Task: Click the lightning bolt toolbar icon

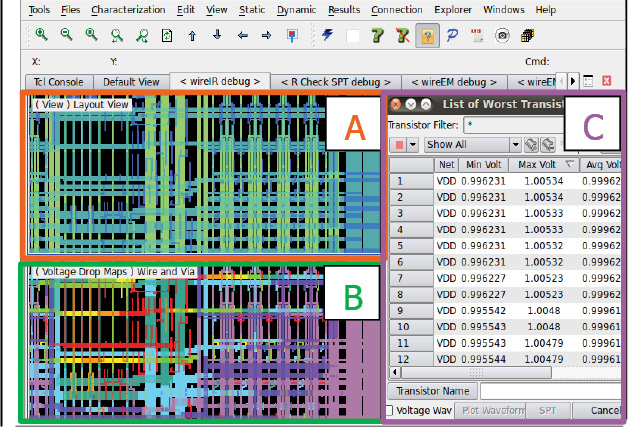Action: click(x=328, y=35)
